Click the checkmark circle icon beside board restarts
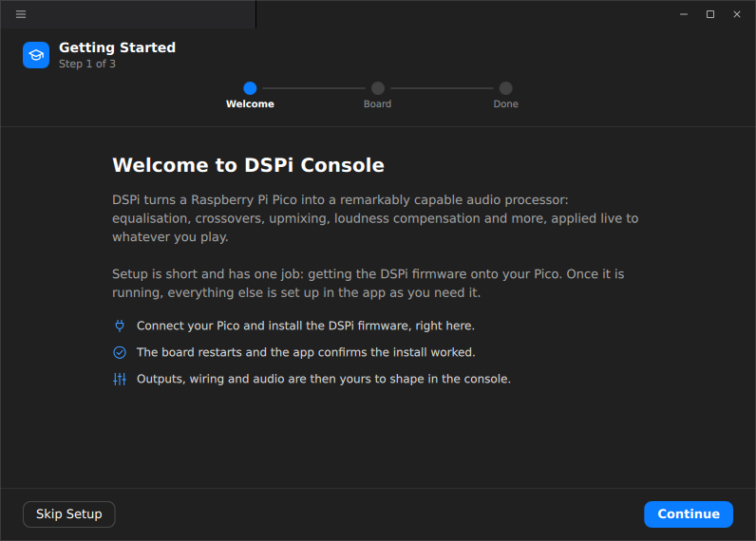The height and width of the screenshot is (541, 756). (120, 353)
